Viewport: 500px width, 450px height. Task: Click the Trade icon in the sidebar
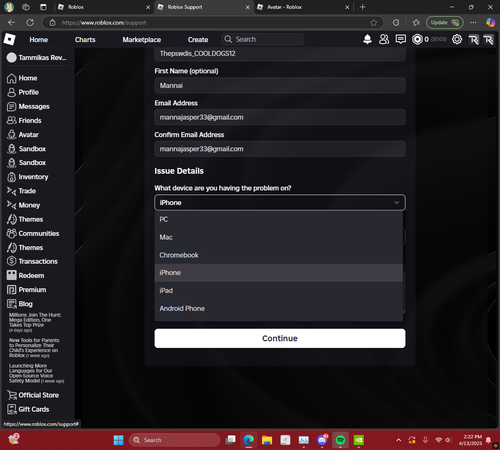pos(12,191)
